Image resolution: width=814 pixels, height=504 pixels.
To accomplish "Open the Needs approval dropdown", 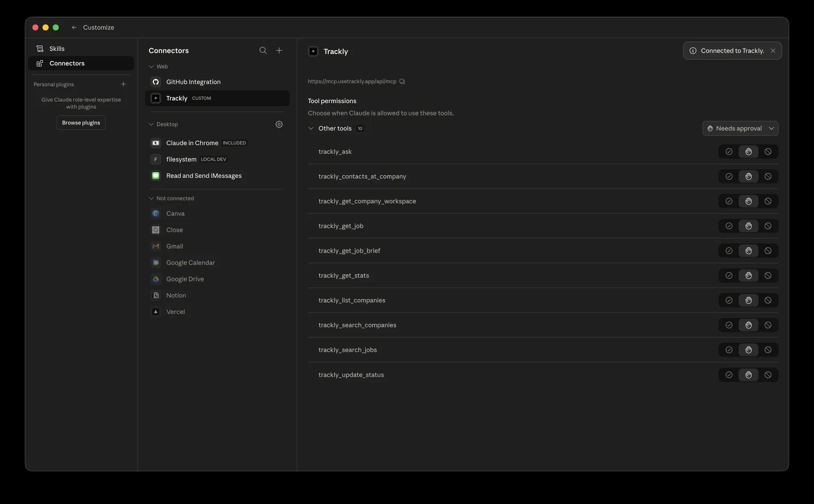I will (741, 128).
